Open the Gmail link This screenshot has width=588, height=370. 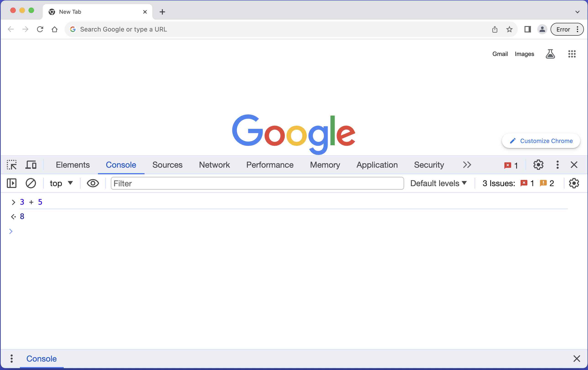[500, 54]
